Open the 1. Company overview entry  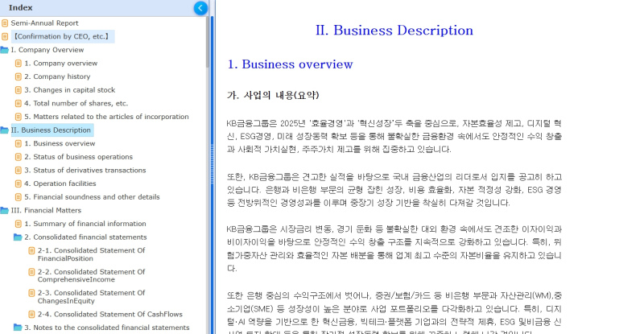(60, 64)
